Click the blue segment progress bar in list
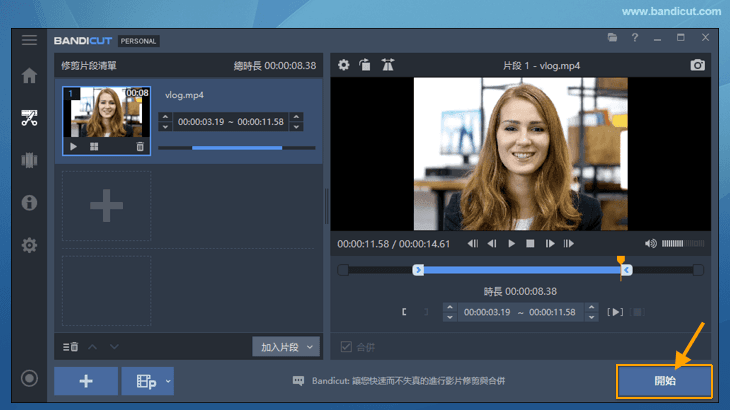This screenshot has width=730, height=410. click(237, 148)
